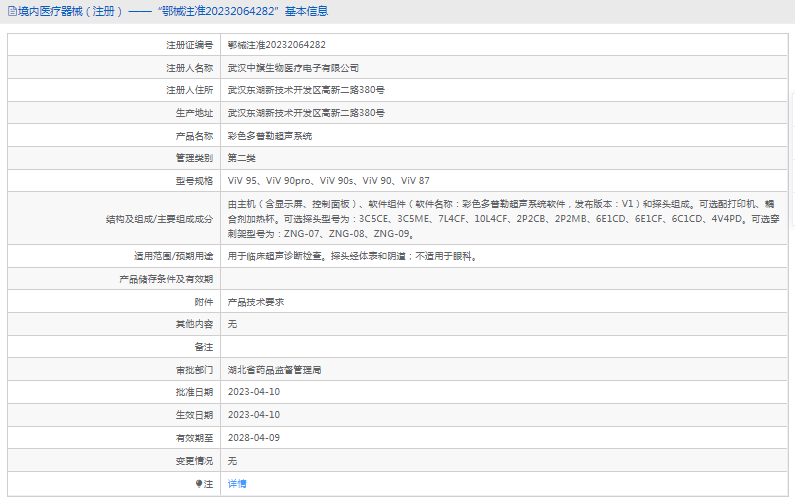
Task: Select product name 彩色多普勒超声系统
Action: pos(270,136)
